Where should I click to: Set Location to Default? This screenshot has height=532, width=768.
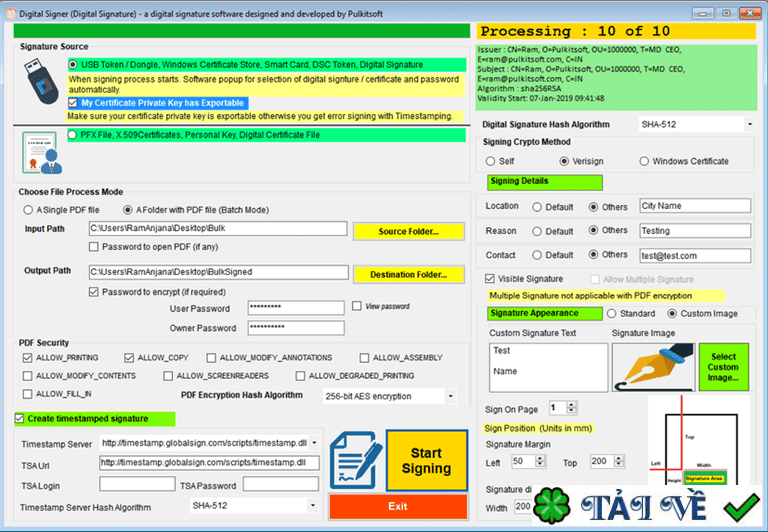(x=537, y=207)
